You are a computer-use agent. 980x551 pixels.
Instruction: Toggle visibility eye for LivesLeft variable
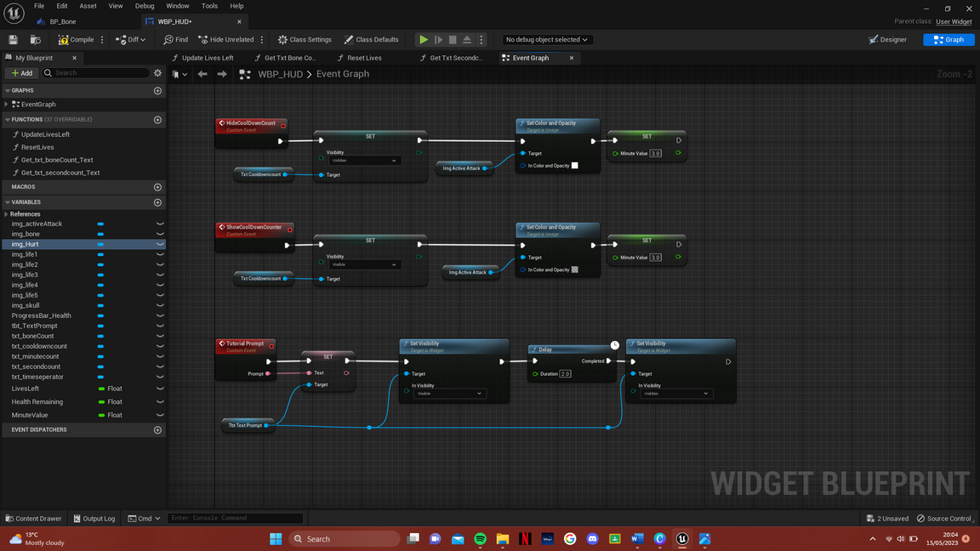click(x=160, y=389)
